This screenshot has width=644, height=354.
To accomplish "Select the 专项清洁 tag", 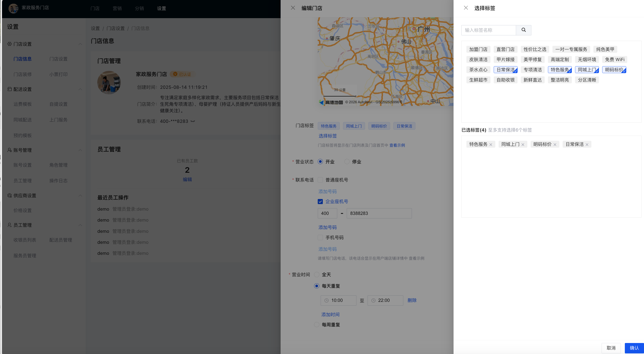I will [x=532, y=70].
